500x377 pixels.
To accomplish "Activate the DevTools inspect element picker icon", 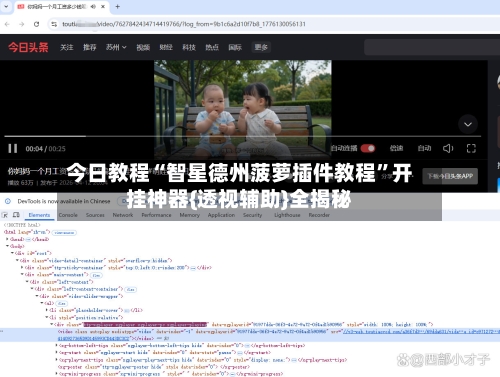I will point(5,215).
